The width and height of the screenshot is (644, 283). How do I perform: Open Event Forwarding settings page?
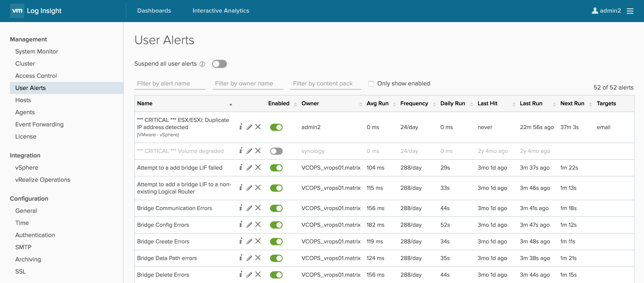click(x=39, y=124)
